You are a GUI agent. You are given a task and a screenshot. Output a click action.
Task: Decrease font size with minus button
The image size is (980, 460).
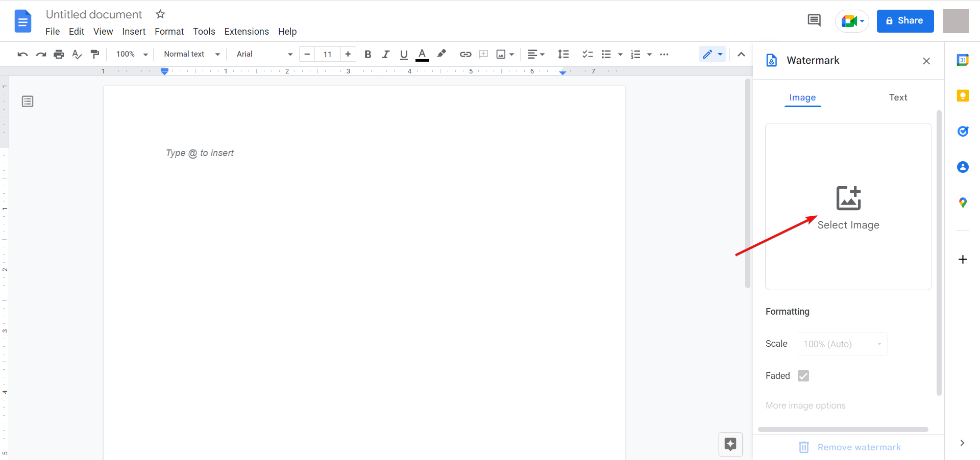pos(307,54)
